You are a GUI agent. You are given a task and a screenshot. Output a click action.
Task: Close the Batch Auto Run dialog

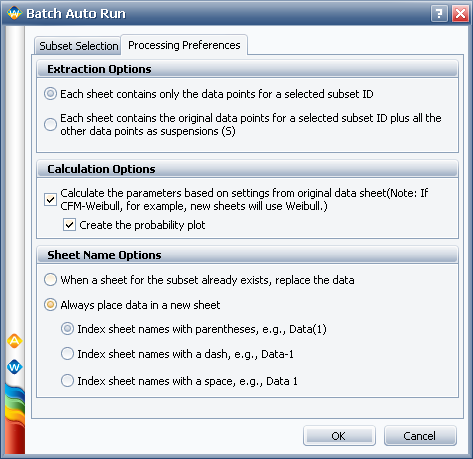click(x=460, y=14)
